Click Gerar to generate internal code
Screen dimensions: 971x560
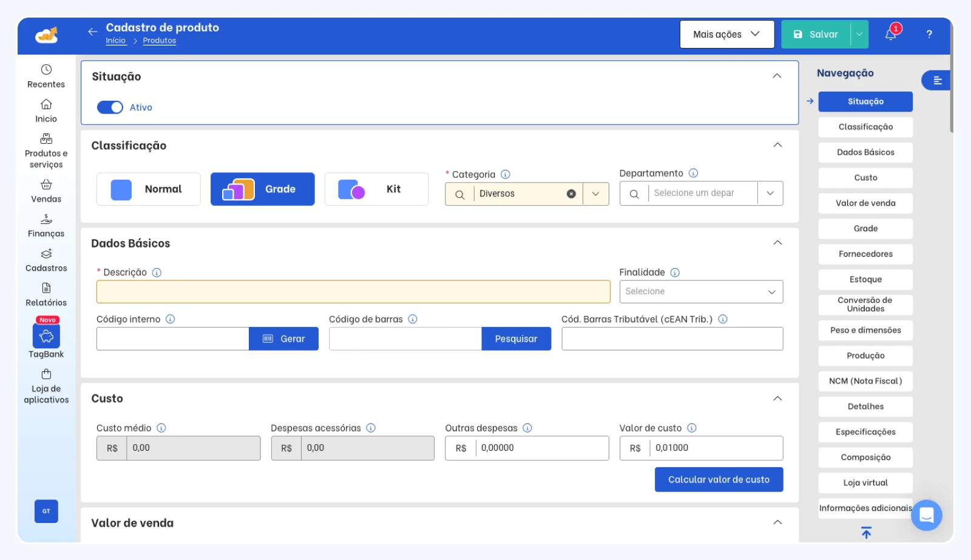(283, 339)
